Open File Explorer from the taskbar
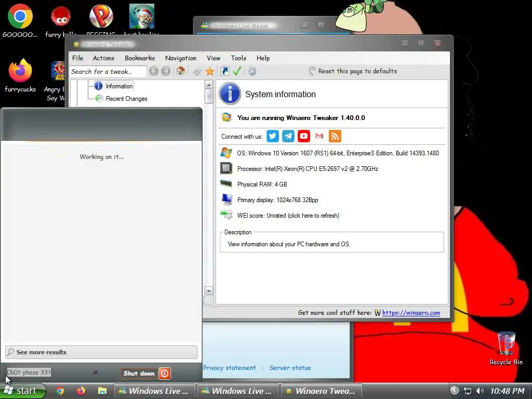The width and height of the screenshot is (532, 399). coord(102,391)
